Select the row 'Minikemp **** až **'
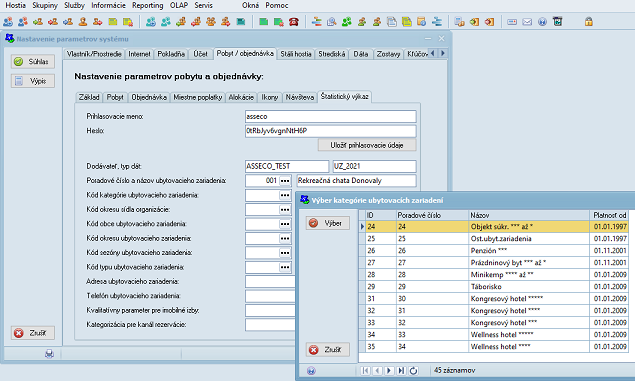 [494, 275]
